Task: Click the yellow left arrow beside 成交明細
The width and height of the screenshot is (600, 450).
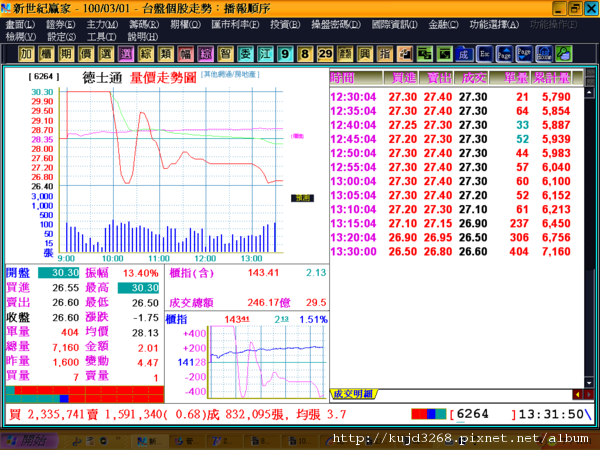Action: (x=577, y=394)
